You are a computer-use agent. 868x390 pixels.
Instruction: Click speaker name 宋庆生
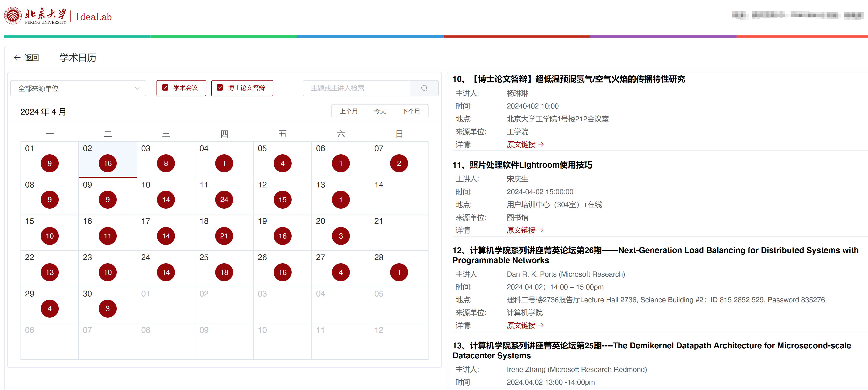click(x=517, y=179)
